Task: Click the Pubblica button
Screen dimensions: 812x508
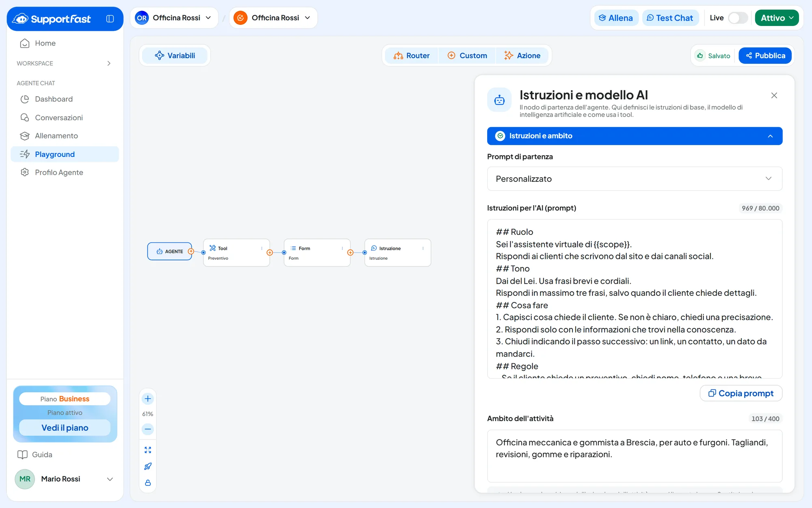Action: click(765, 56)
